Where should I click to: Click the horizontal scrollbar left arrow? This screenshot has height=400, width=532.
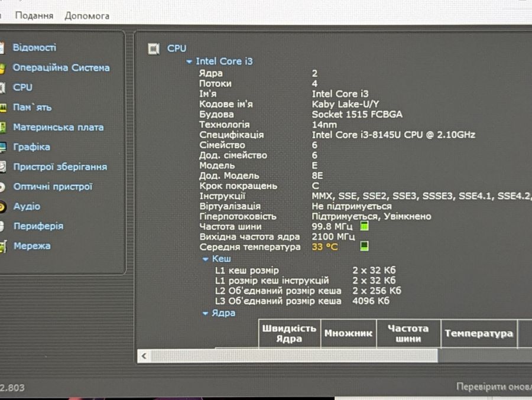click(144, 356)
